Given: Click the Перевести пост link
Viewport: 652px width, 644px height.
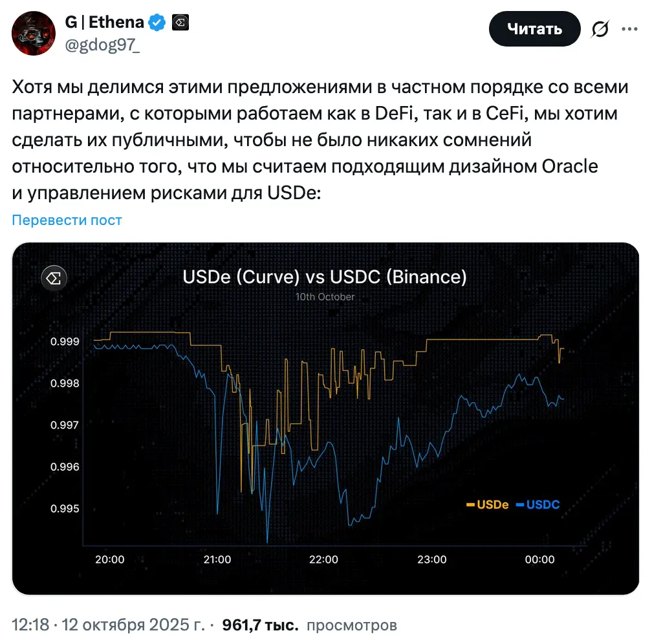Looking at the screenshot, I should pos(67,220).
